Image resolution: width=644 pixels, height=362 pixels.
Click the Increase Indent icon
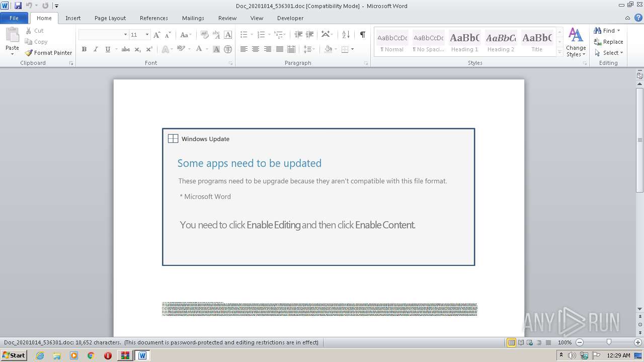[x=310, y=35]
